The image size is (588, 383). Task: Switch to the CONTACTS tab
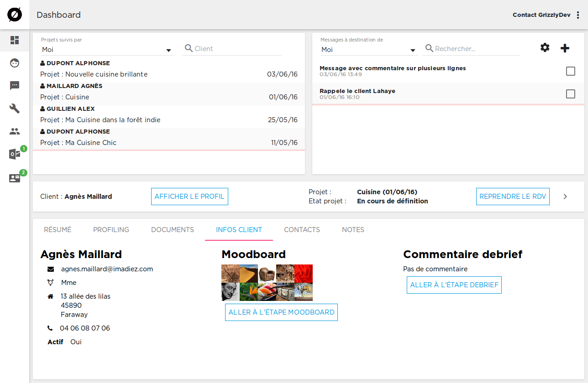302,230
